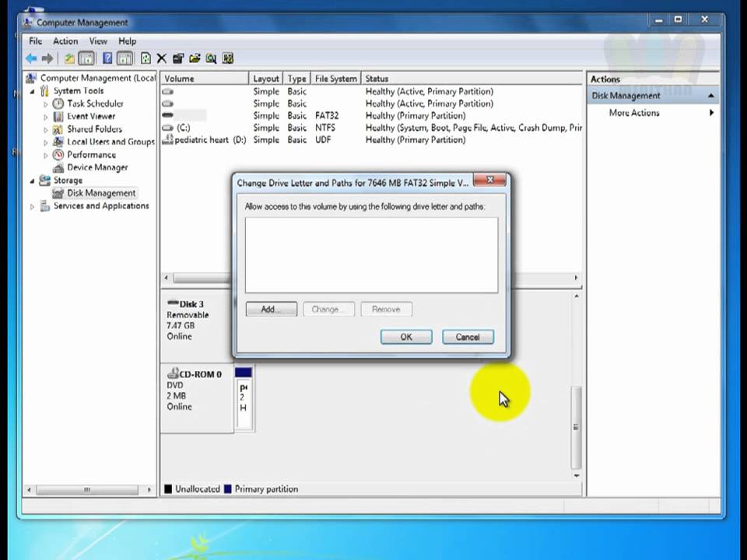Open the View menu
This screenshot has height=560, width=747.
[x=98, y=41]
